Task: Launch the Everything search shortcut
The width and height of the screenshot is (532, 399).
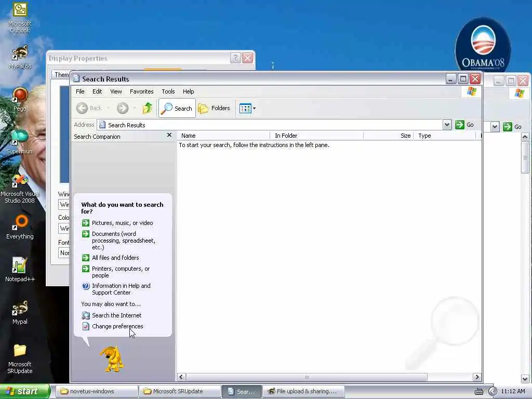Action: [20, 227]
